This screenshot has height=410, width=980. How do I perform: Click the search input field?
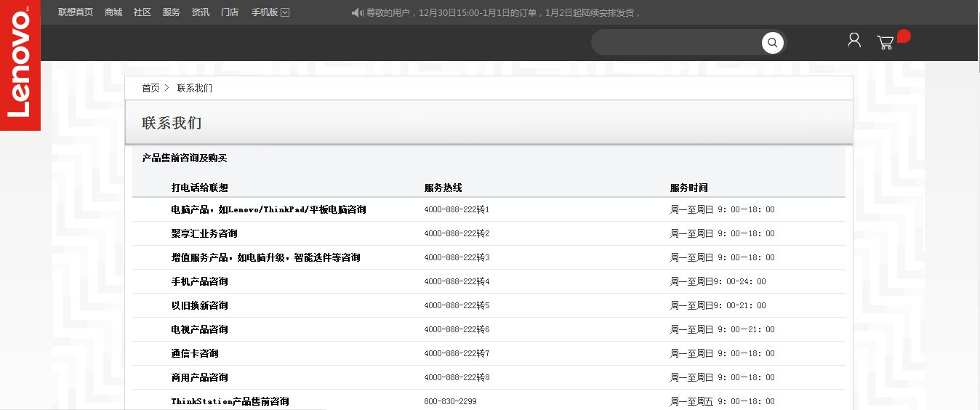[x=678, y=43]
